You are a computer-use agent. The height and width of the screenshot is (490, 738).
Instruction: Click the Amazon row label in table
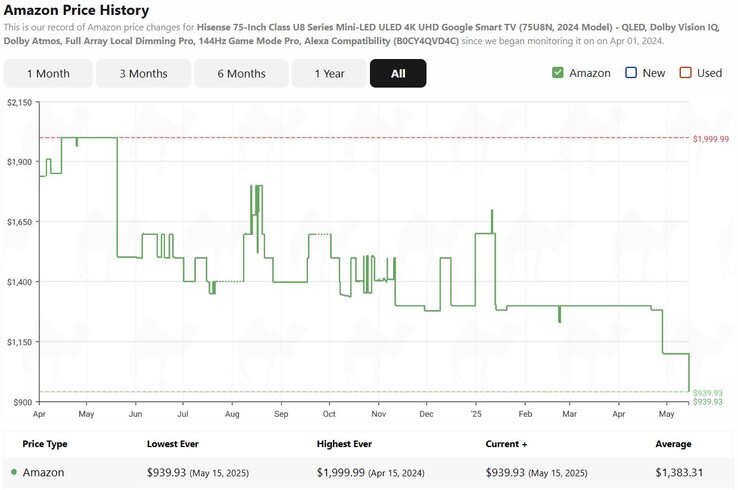pyautogui.click(x=43, y=473)
